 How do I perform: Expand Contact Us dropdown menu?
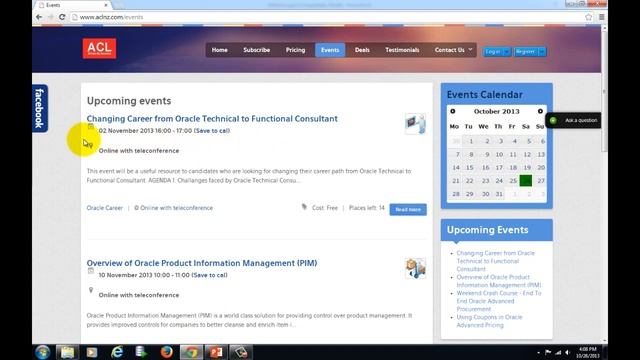pos(453,50)
